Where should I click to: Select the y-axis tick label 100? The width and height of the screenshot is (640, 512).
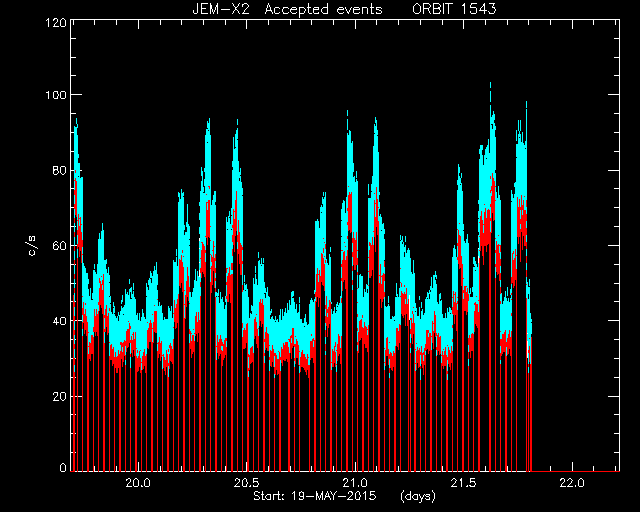[56, 95]
